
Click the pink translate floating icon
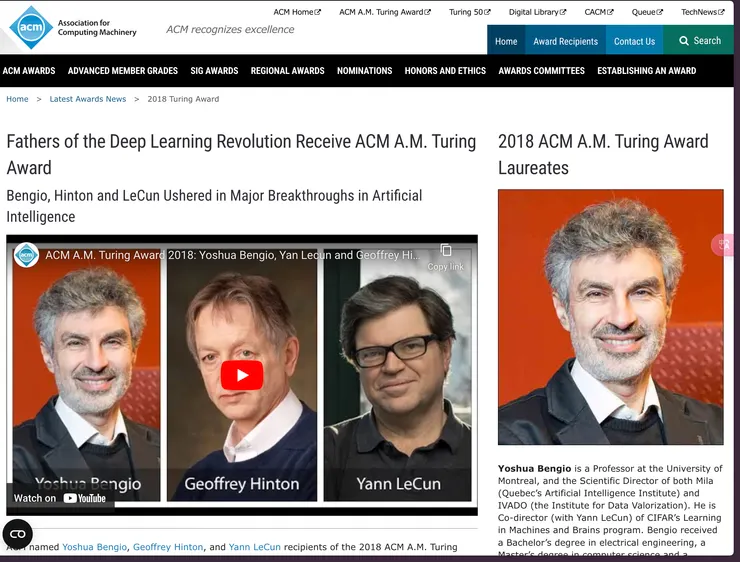(x=724, y=245)
